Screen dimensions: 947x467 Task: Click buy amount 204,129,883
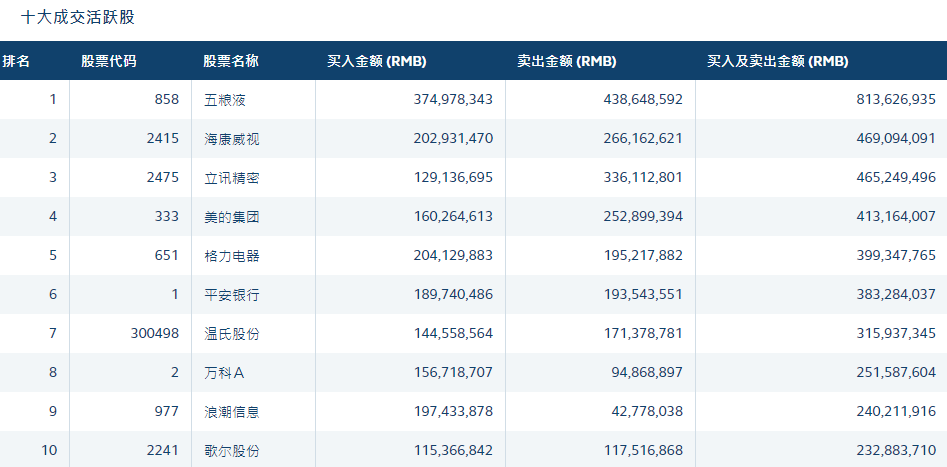coord(453,256)
